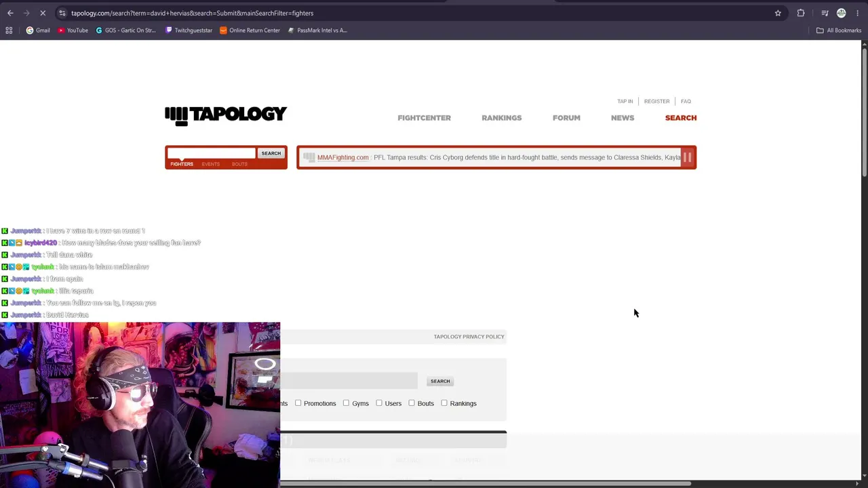Go to the RANKINGS section
The image size is (868, 488).
coord(502,118)
